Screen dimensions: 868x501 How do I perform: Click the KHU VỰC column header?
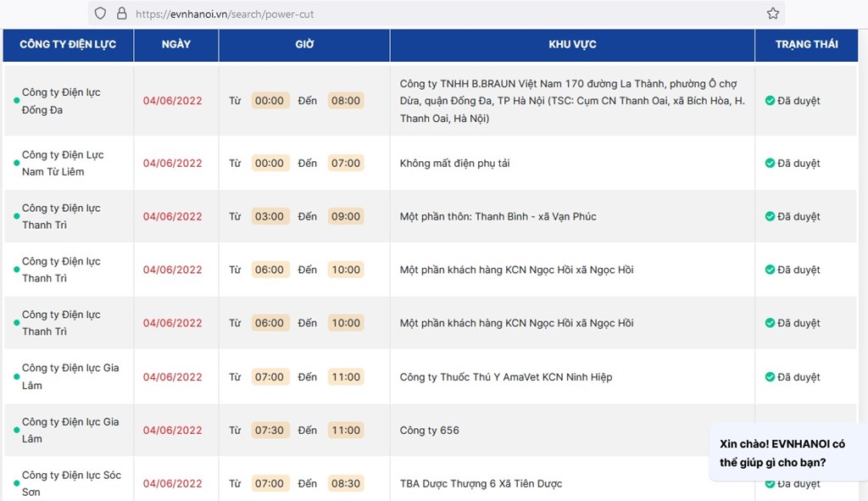[572, 44]
